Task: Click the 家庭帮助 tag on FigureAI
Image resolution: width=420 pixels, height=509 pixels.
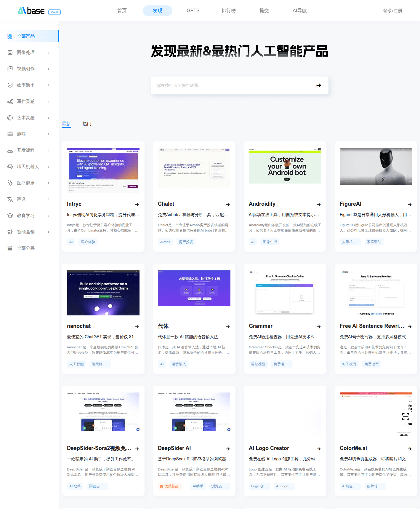Action: (374, 242)
